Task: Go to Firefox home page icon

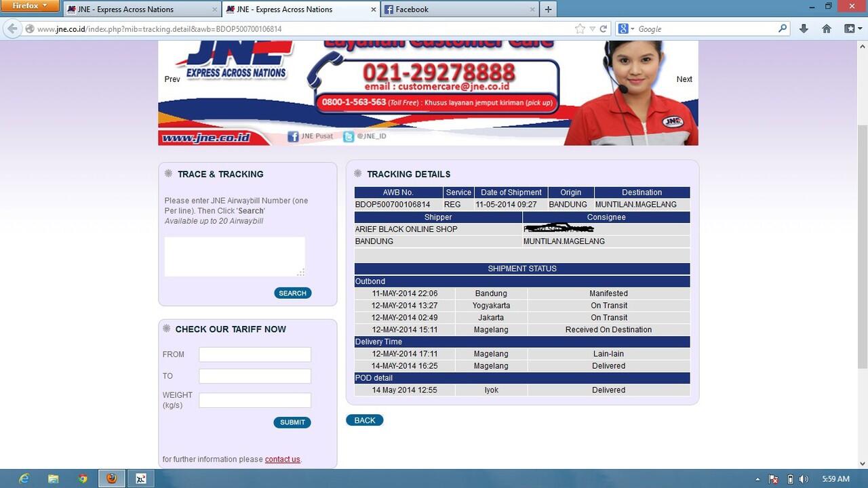Action: click(826, 28)
